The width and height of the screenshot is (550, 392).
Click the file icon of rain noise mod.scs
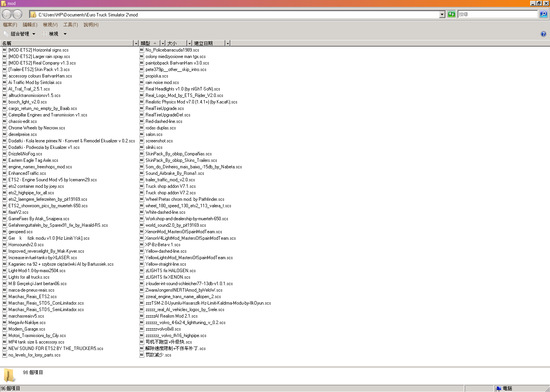(142, 82)
